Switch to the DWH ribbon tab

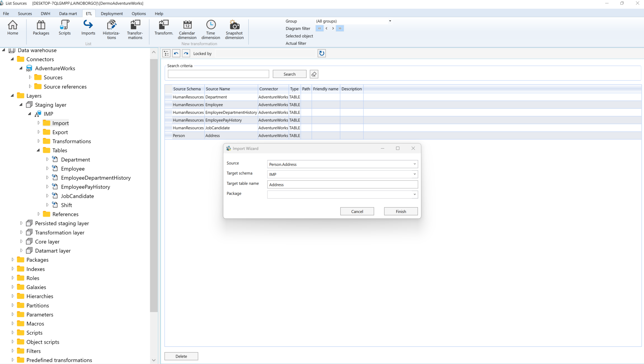click(45, 14)
